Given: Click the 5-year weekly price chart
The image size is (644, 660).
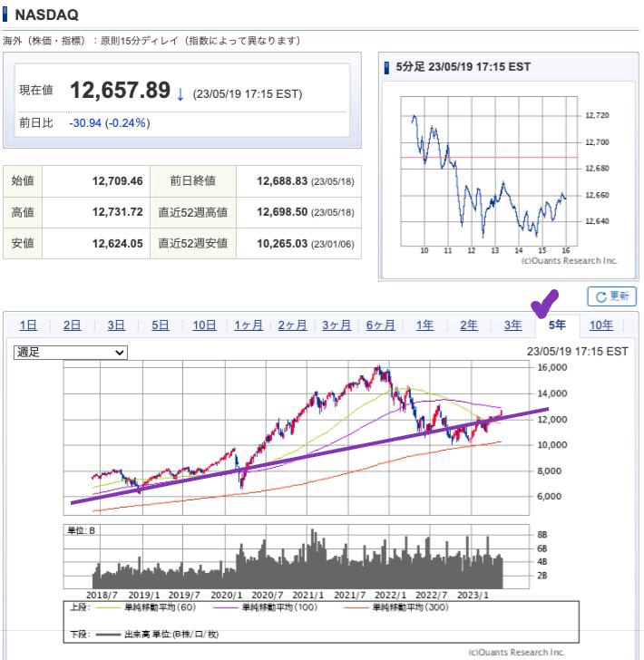Looking at the screenshot, I should pyautogui.click(x=296, y=438).
